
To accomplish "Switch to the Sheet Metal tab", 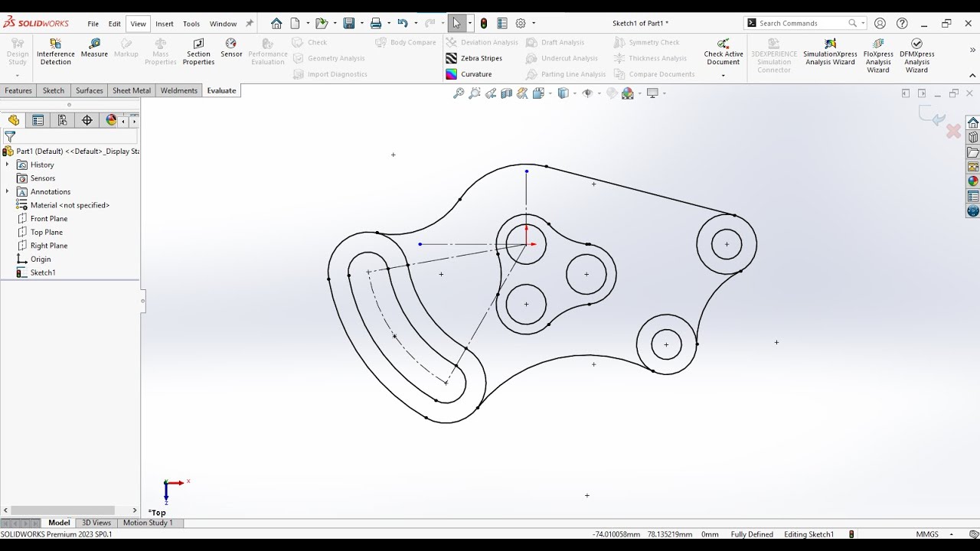I will point(132,90).
